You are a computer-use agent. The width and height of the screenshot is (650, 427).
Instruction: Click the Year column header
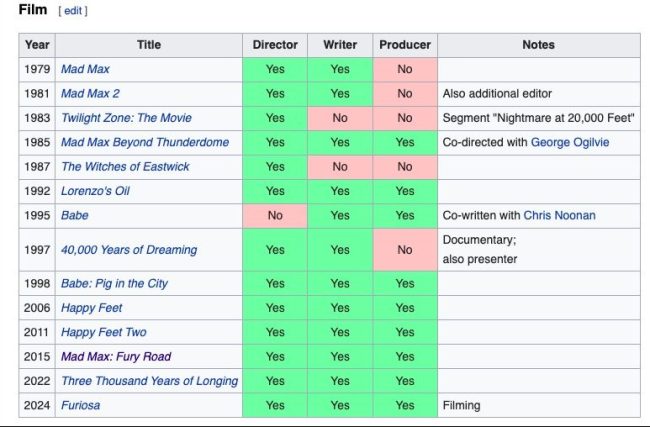click(x=37, y=45)
